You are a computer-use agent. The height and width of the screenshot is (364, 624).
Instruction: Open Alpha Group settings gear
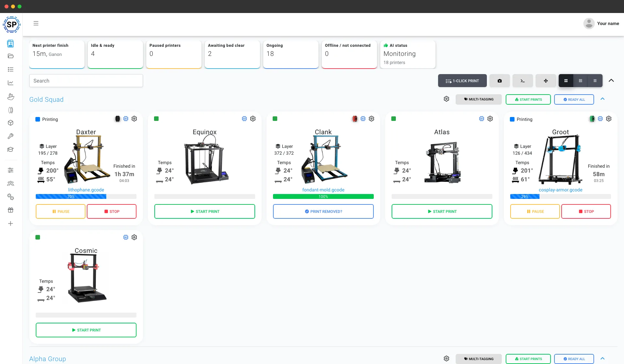447,358
